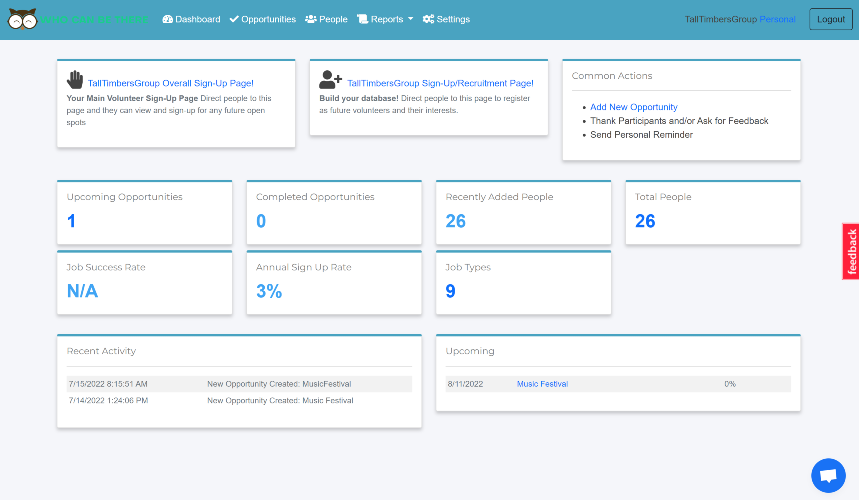Viewport: 859px width, 500px height.
Task: Click New Opportunity Created: MusicFestival entry
Action: tap(279, 384)
